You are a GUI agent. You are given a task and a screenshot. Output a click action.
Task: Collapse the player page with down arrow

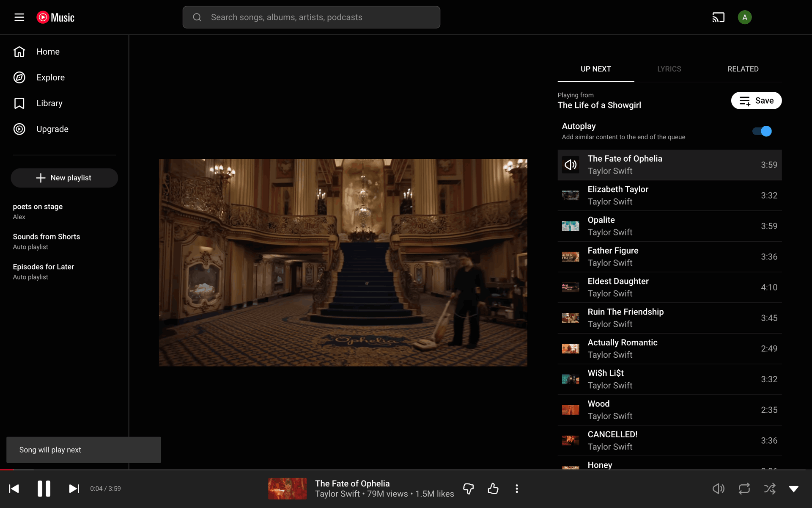(x=794, y=489)
